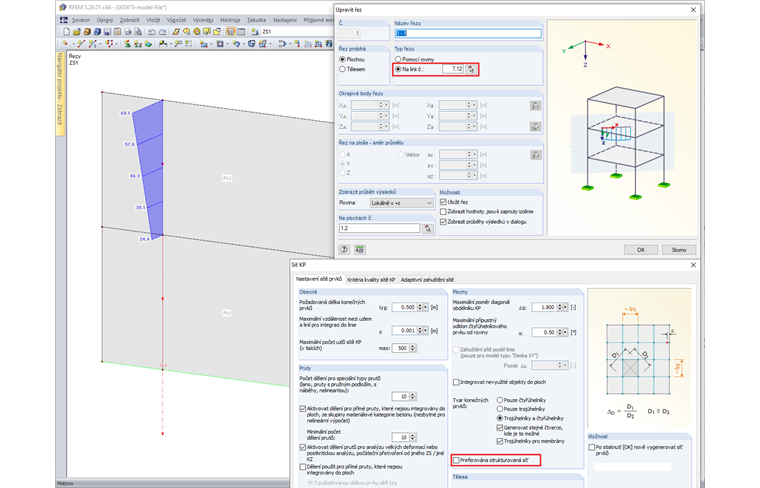Select Pouze trojúhelníky element shape
The height and width of the screenshot is (488, 760).
pyautogui.click(x=500, y=409)
